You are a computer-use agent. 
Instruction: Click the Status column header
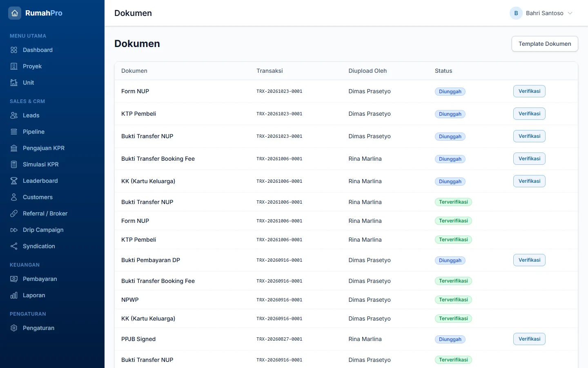tap(443, 71)
